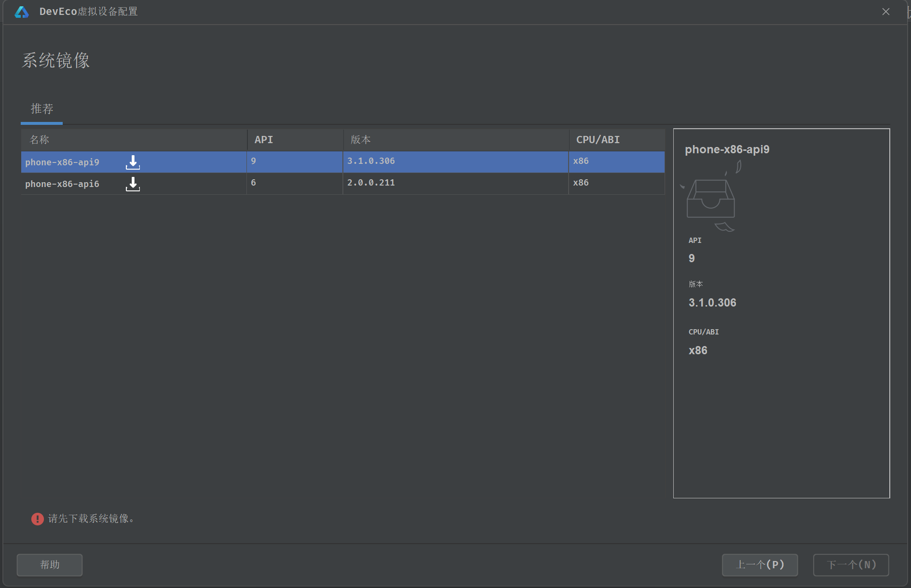Select the phone-x86-api6 row name
The height and width of the screenshot is (588, 911).
62,184
